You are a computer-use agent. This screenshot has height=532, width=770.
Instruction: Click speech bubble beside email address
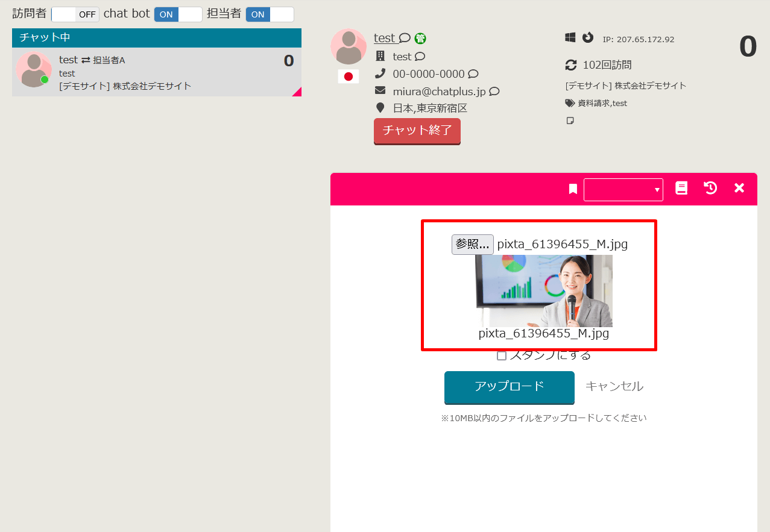coord(494,92)
